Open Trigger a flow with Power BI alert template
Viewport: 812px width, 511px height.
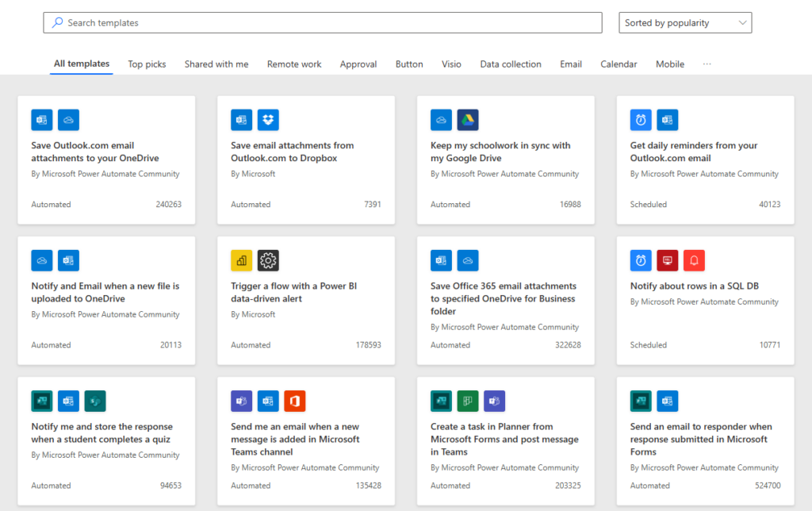pyautogui.click(x=293, y=292)
